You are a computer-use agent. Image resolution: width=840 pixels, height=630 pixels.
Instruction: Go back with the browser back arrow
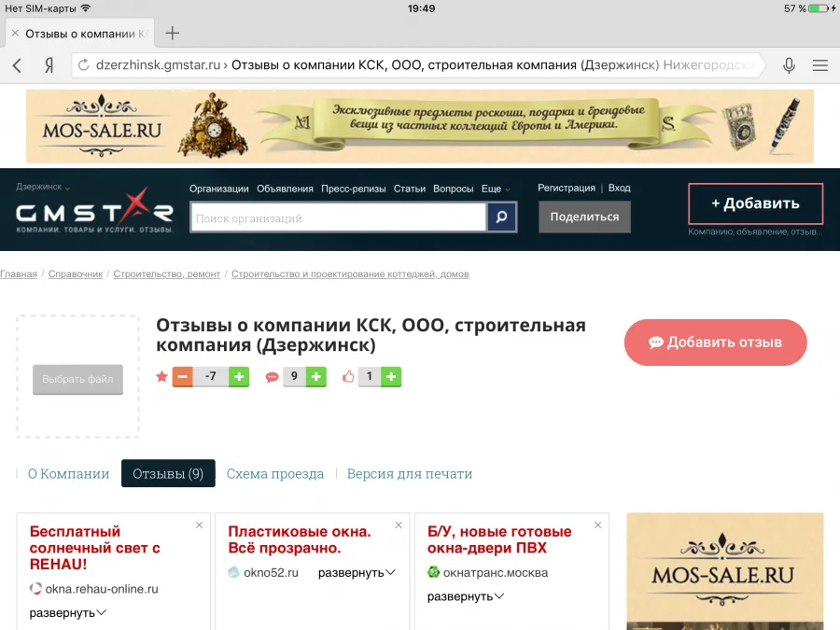[x=17, y=65]
